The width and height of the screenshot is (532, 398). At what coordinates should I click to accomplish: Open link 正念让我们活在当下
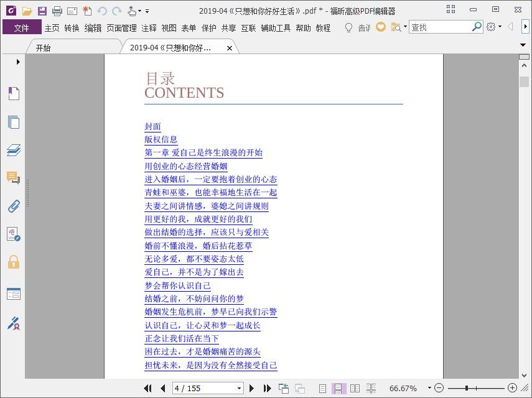182,338
